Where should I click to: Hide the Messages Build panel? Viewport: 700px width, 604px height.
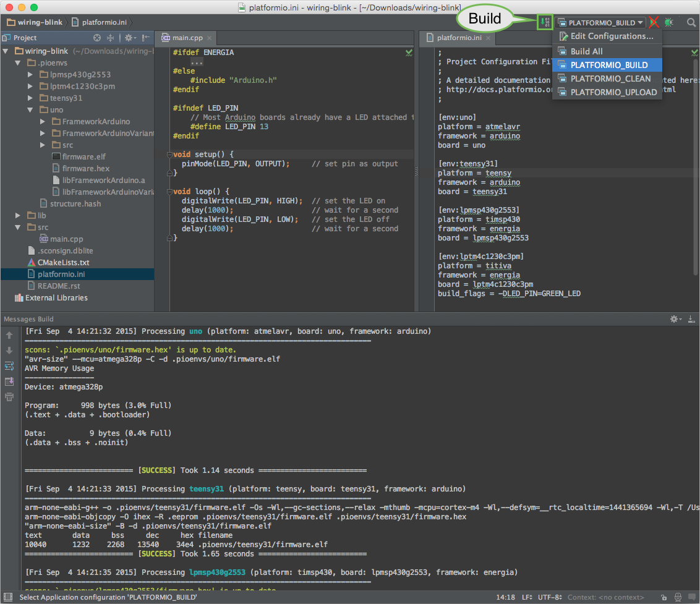click(x=691, y=319)
